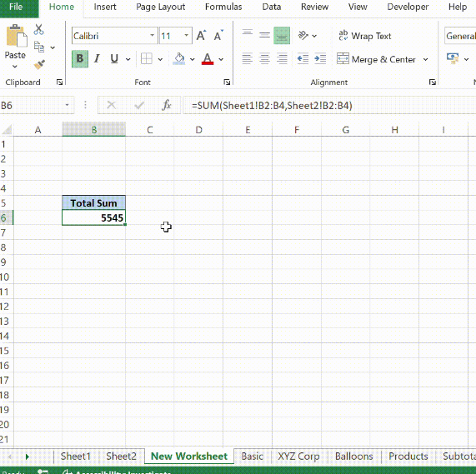
Task: Toggle Bold formatting
Action: pos(80,58)
